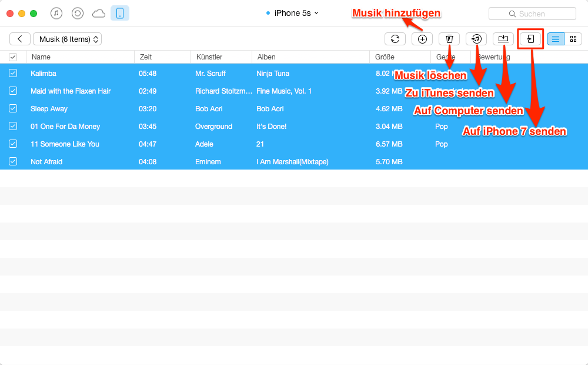Image resolution: width=588 pixels, height=365 pixels.
Task: Select the Sleep Away song name
Action: pos(49,109)
